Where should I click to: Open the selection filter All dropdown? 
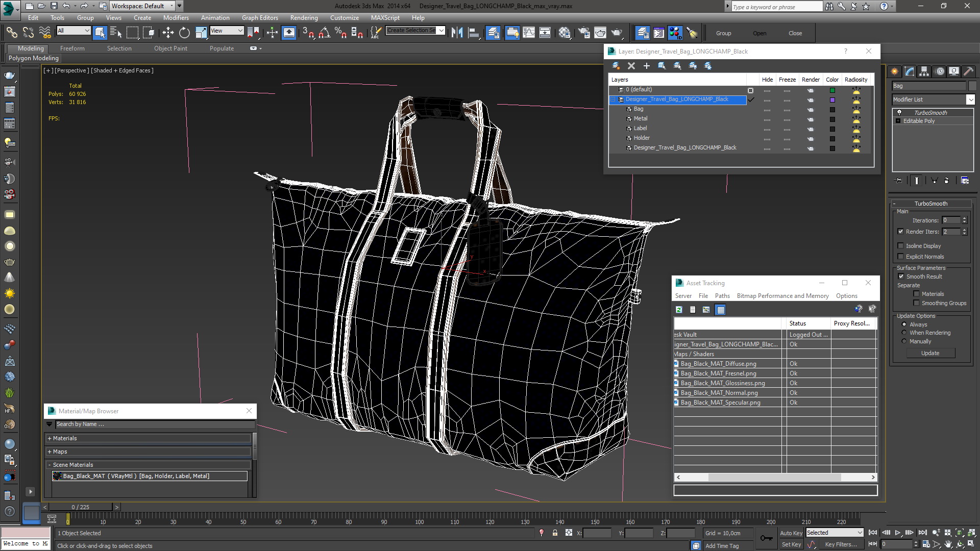[73, 31]
